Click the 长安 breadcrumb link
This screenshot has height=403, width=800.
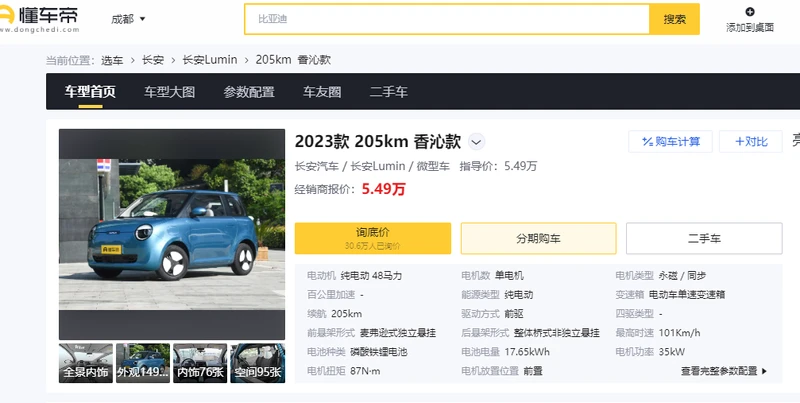tap(153, 60)
